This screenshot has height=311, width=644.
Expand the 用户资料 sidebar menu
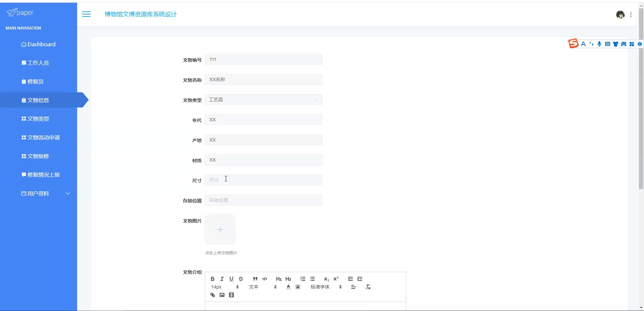tap(39, 193)
